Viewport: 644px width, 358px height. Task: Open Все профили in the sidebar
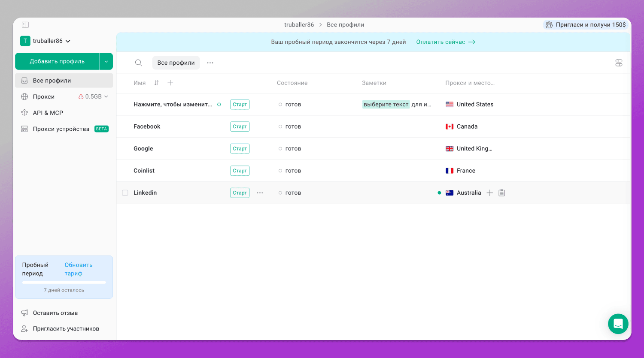(x=64, y=81)
